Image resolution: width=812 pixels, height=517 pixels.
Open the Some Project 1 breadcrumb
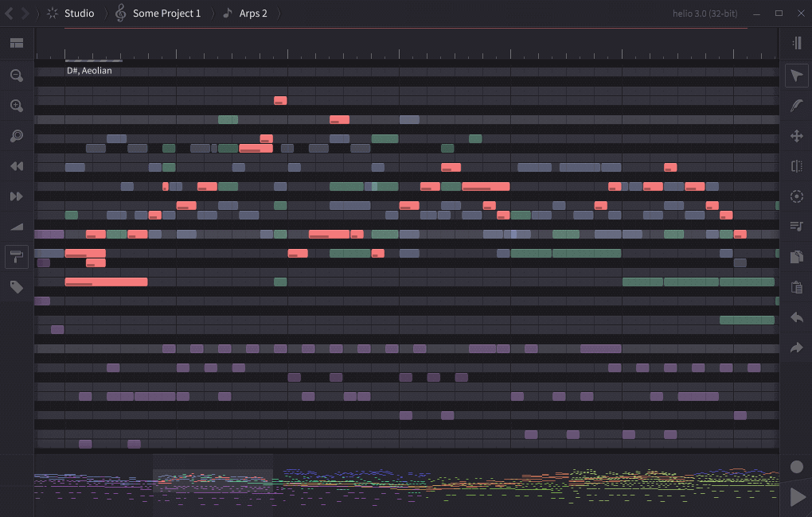click(x=166, y=14)
